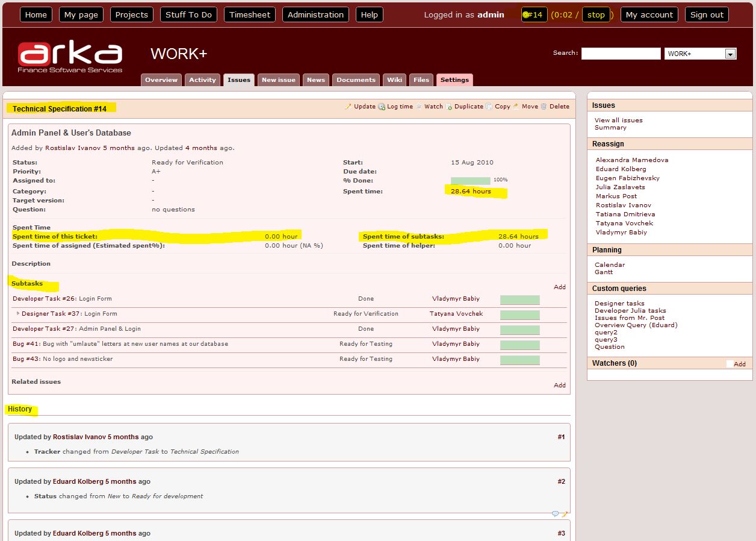
Task: Open the Gantt planning link
Action: pos(604,272)
